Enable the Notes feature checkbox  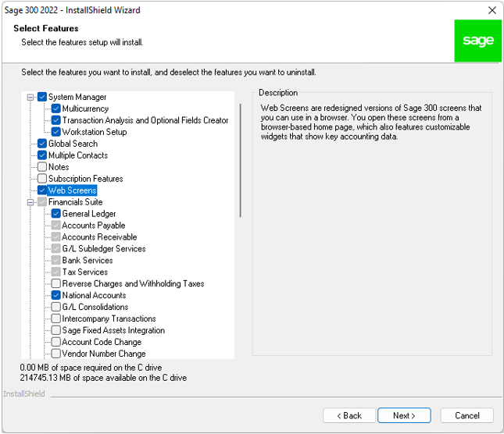(42, 167)
